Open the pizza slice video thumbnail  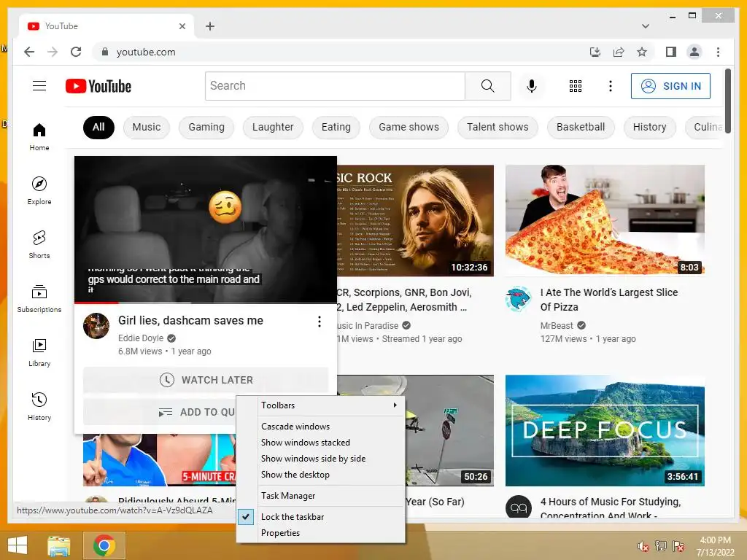605,220
